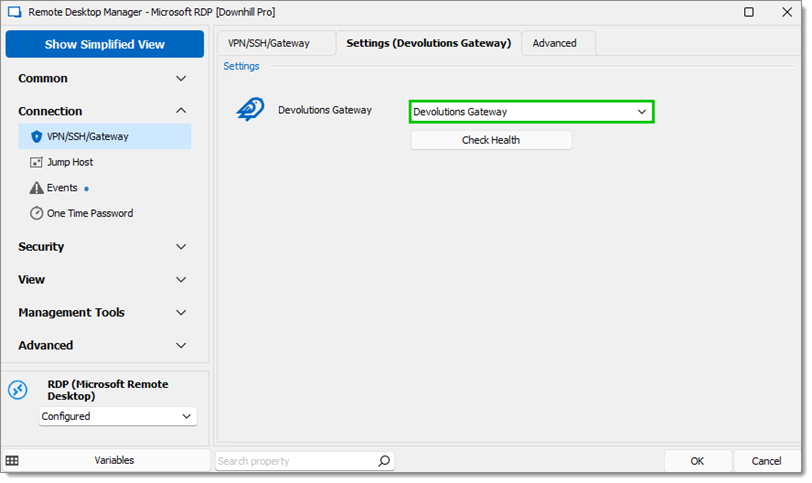Click the grid icon beside Variables
The height and width of the screenshot is (483, 812).
[x=12, y=461]
